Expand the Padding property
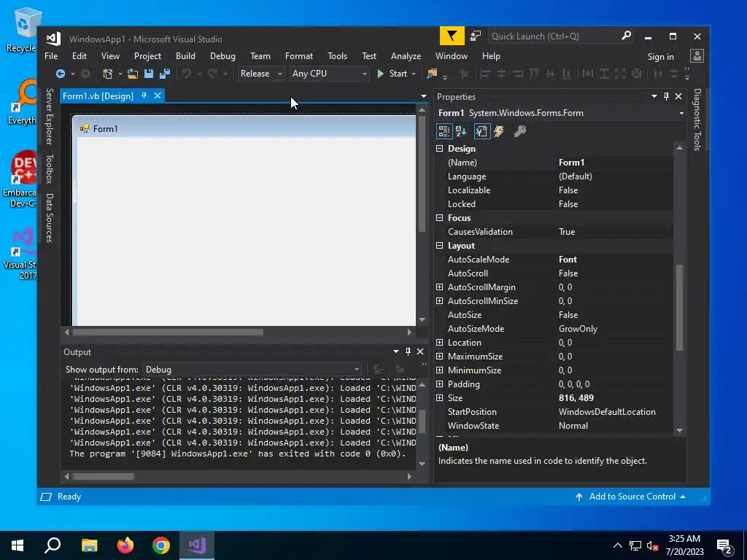This screenshot has width=747, height=560. point(439,384)
